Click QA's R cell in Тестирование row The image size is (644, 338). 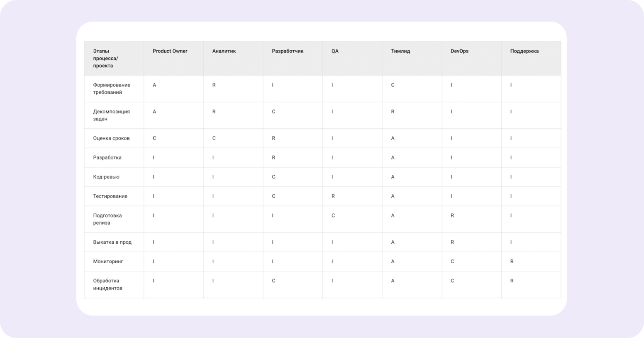[333, 196]
